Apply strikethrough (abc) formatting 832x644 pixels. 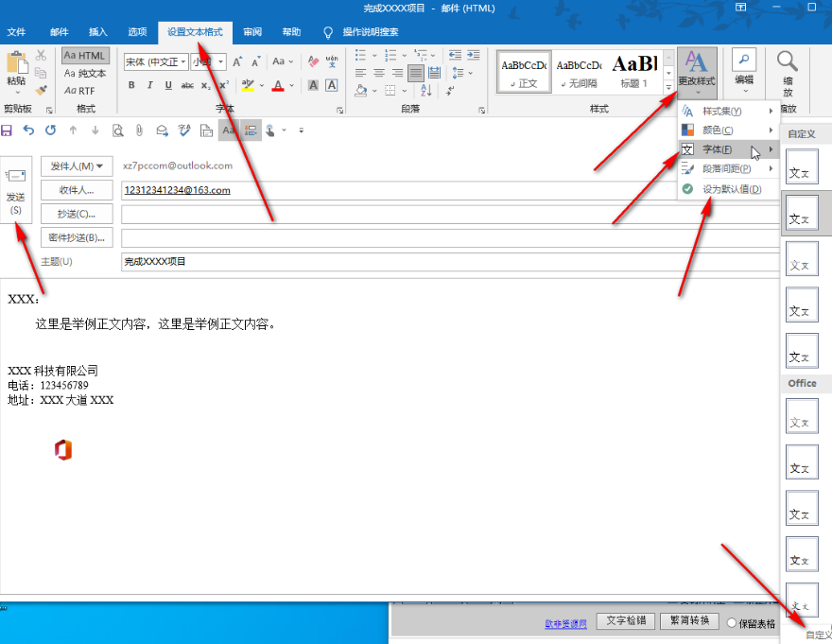187,85
